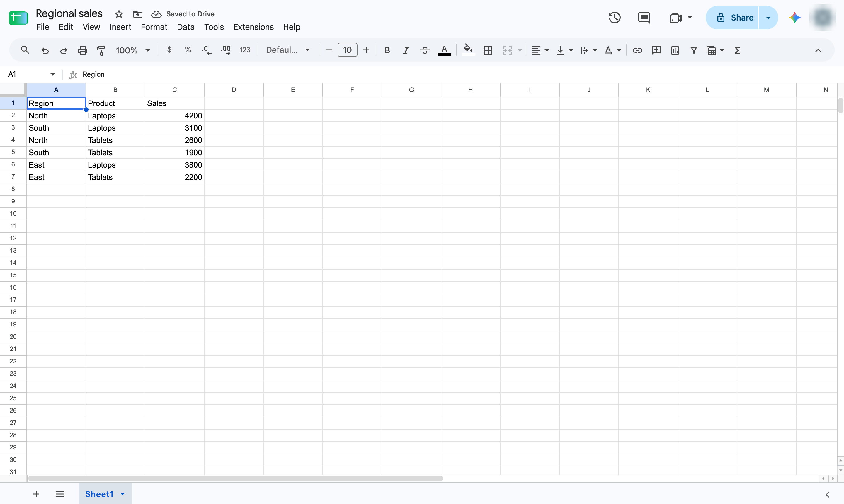Expand the meeting options arrow
The width and height of the screenshot is (844, 504).
coord(690,18)
